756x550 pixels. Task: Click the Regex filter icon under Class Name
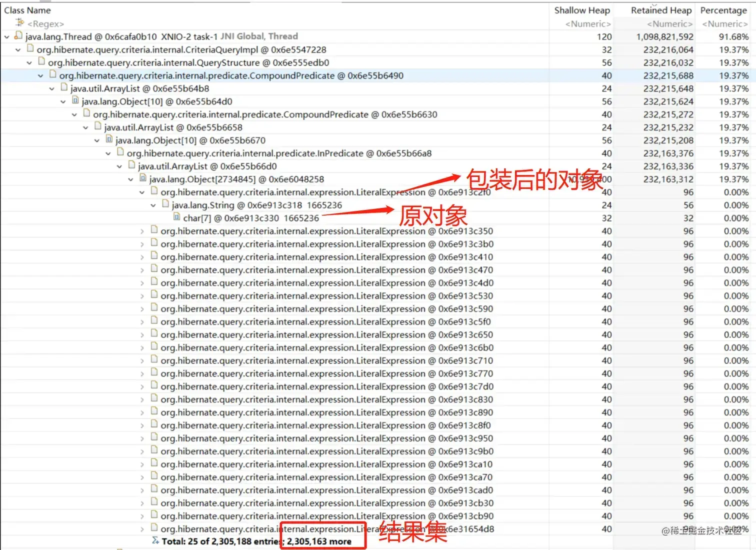(x=19, y=22)
